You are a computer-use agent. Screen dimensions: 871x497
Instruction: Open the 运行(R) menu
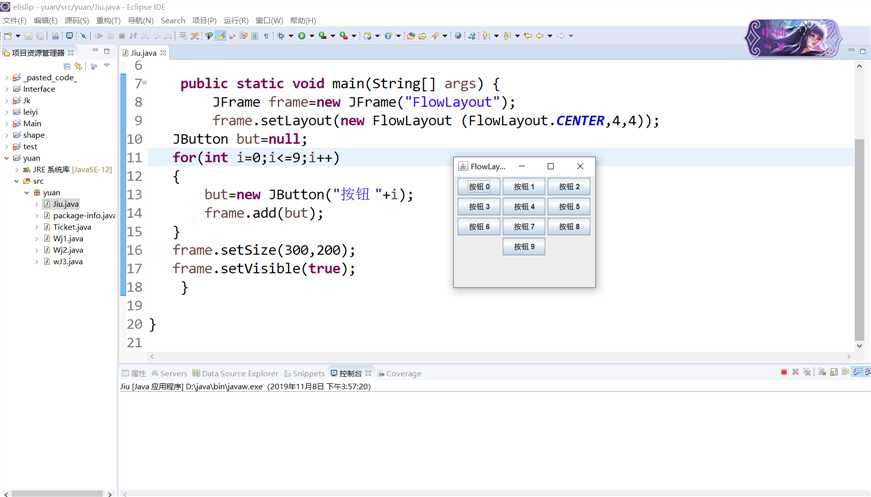click(x=236, y=21)
